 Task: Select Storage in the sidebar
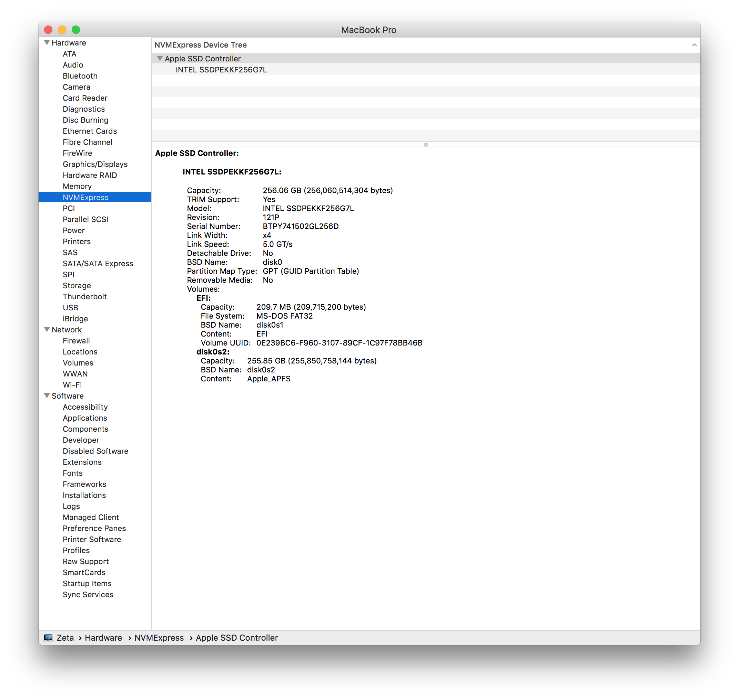(x=77, y=286)
